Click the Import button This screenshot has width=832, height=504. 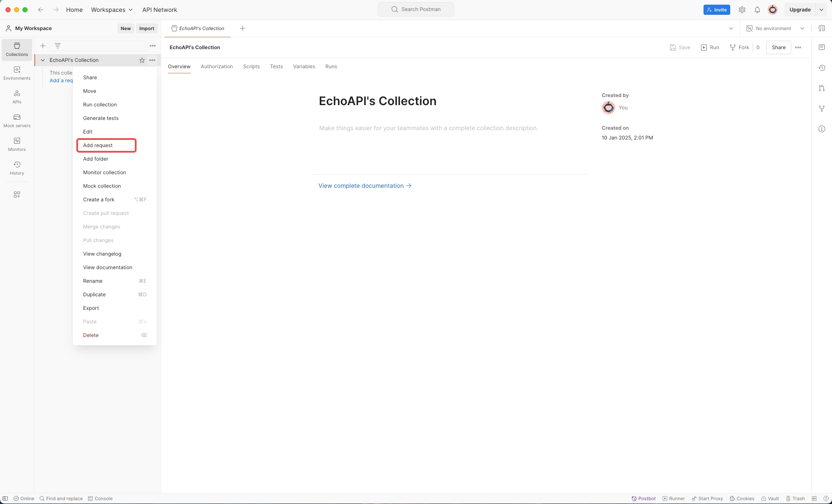click(147, 28)
